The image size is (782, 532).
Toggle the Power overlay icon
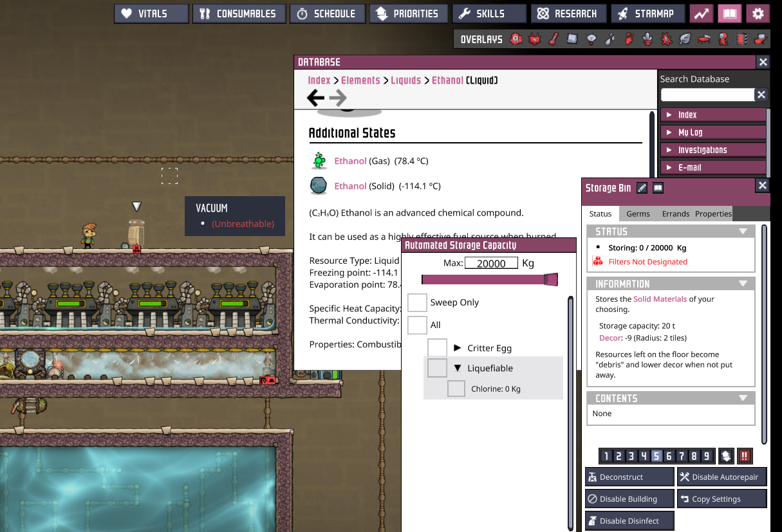pyautogui.click(x=534, y=39)
